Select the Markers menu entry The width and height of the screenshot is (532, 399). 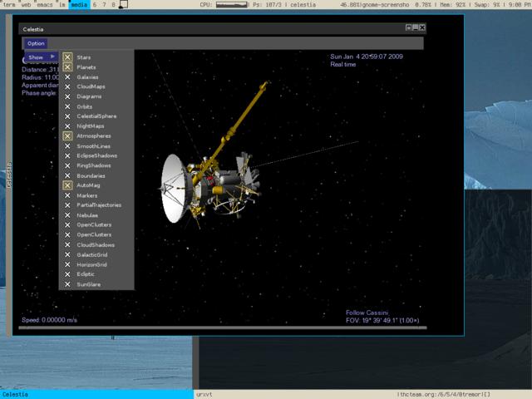click(x=87, y=195)
